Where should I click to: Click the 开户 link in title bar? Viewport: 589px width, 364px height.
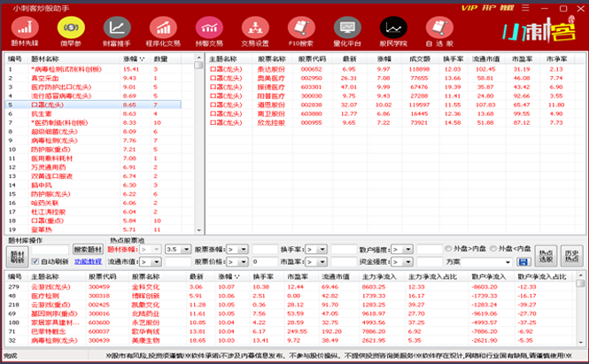[489, 8]
